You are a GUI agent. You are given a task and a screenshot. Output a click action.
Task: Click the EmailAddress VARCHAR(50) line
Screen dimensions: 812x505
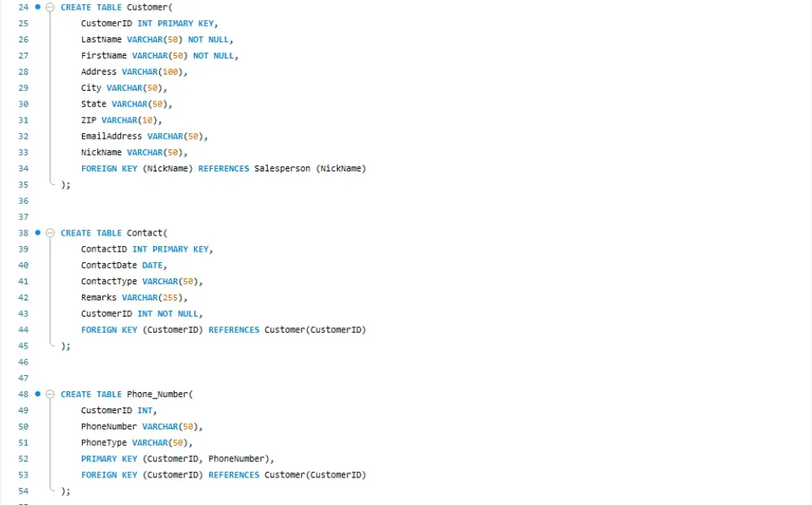pos(144,136)
